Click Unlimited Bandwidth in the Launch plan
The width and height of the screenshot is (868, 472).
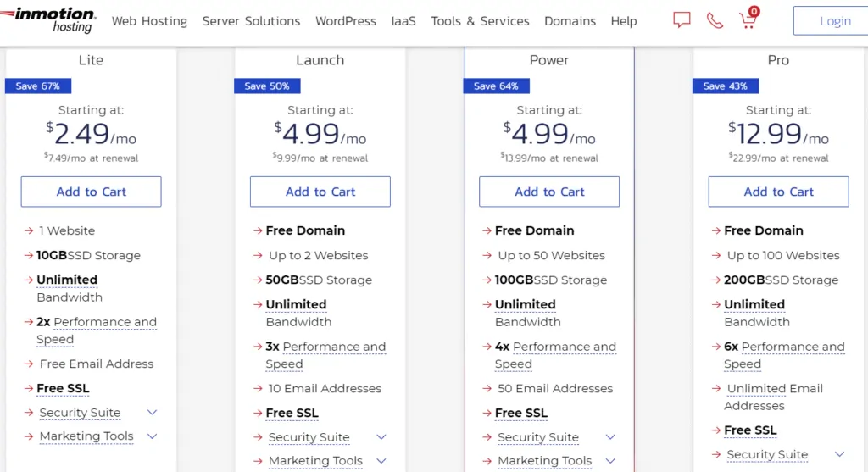pos(298,314)
